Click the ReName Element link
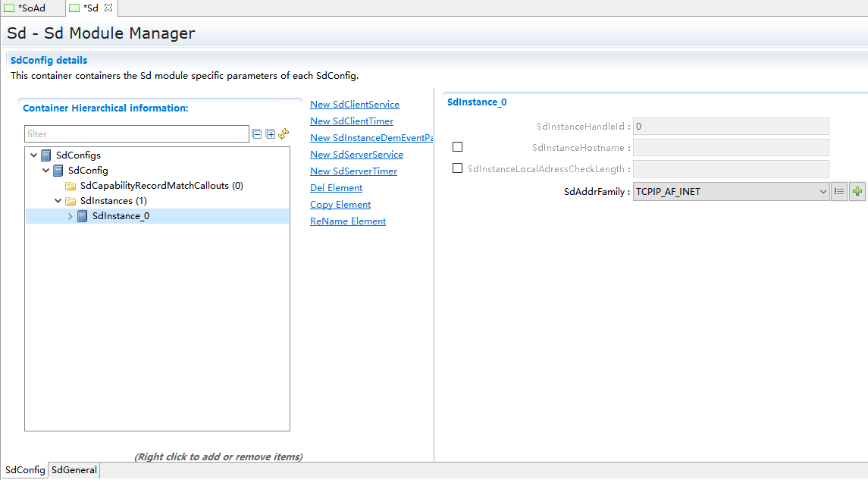This screenshot has width=868, height=480. point(348,221)
